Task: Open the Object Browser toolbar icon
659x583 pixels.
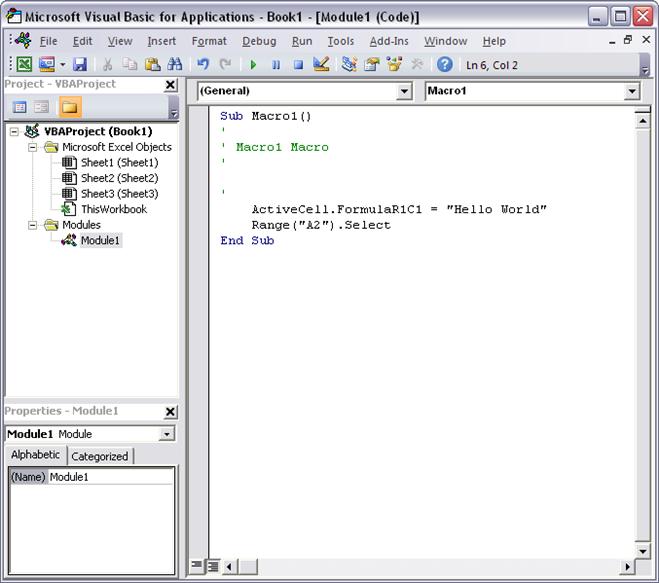Action: (x=394, y=64)
